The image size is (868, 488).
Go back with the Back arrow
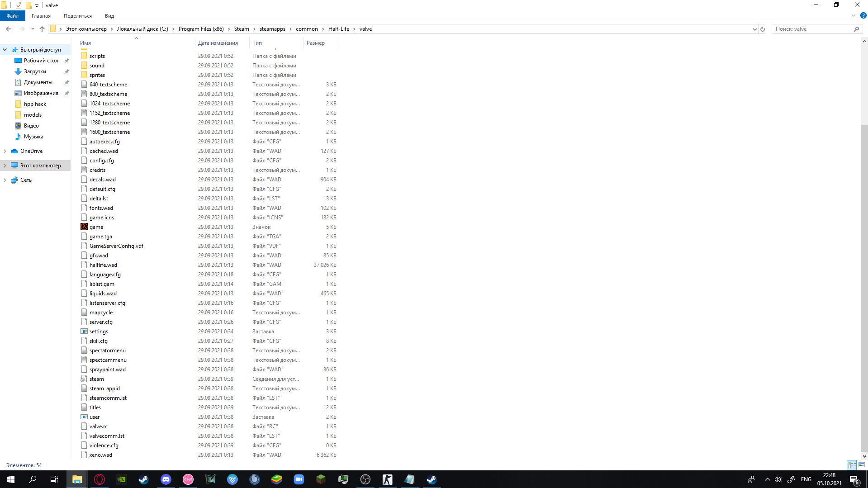[9, 29]
